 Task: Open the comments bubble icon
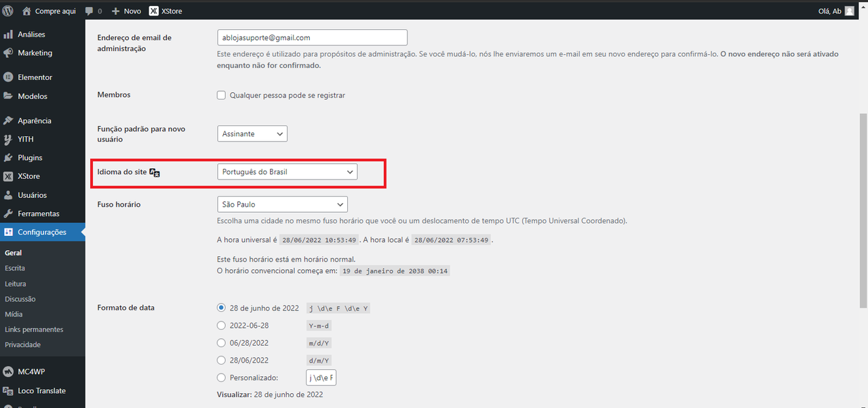point(90,11)
